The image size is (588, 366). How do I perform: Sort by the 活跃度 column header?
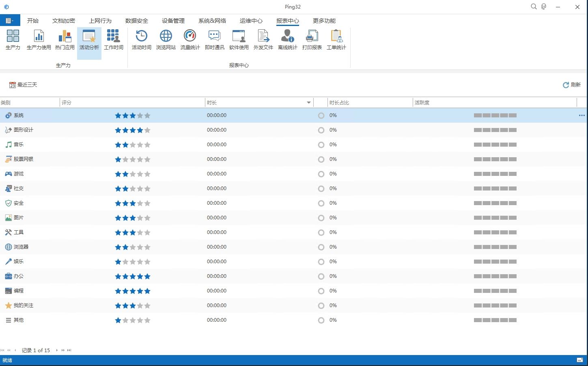495,103
